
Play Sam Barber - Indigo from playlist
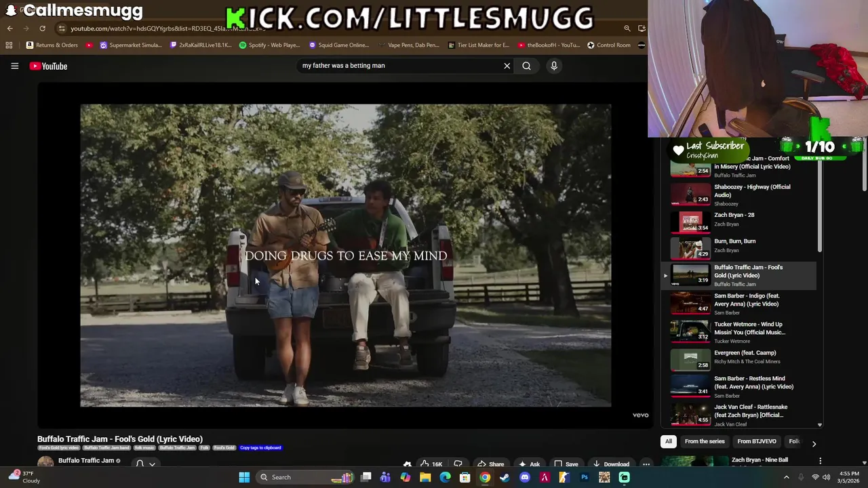739,304
